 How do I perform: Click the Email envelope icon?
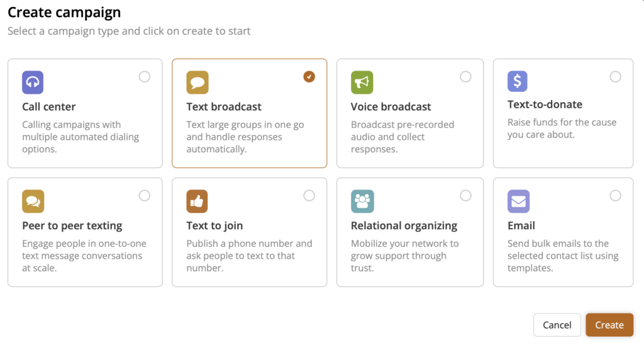point(518,201)
